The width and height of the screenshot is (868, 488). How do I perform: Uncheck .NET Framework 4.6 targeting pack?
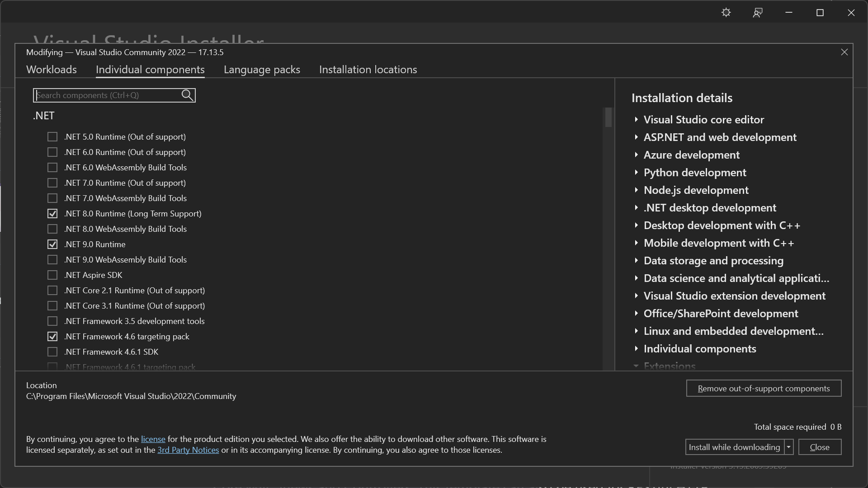52,336
